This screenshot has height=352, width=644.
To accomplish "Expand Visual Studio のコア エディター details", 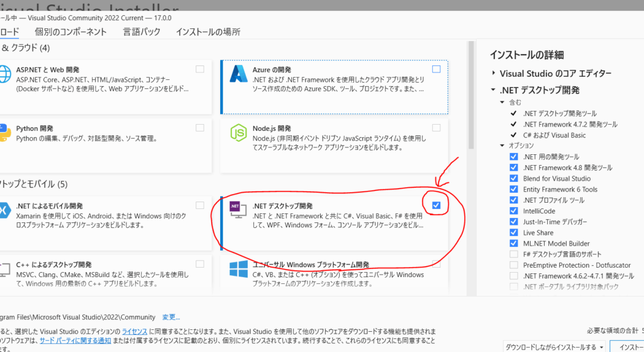I will 494,74.
